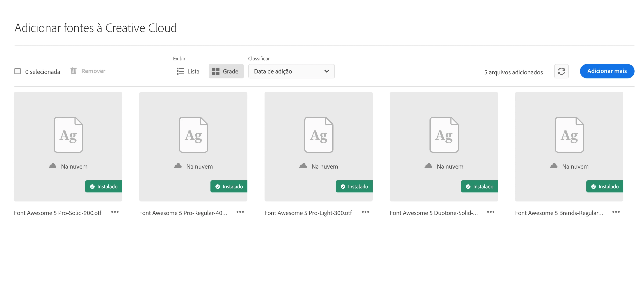This screenshot has width=644, height=288.
Task: Click Instalado badge on Pro-Solid-900 card
Action: pyautogui.click(x=103, y=187)
